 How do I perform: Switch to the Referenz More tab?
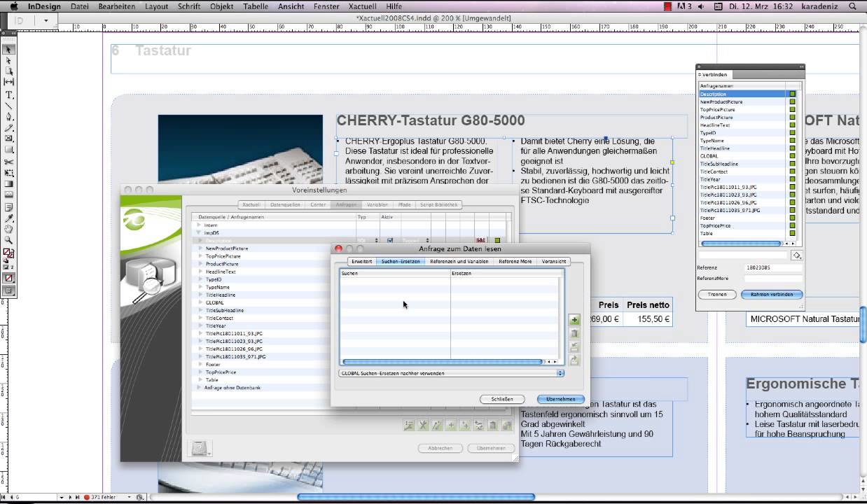515,261
